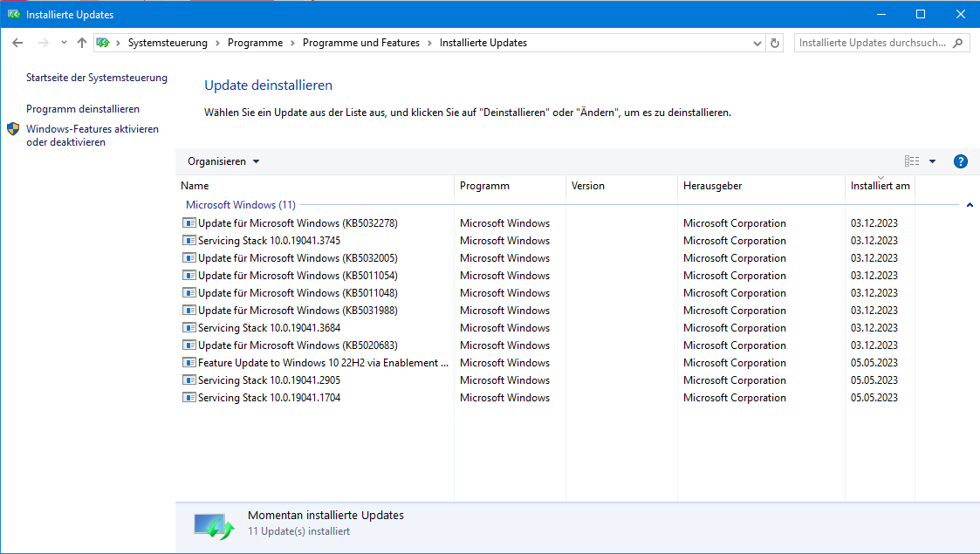Open the more view options dropdown arrow
The image size is (980, 554).
click(x=933, y=161)
